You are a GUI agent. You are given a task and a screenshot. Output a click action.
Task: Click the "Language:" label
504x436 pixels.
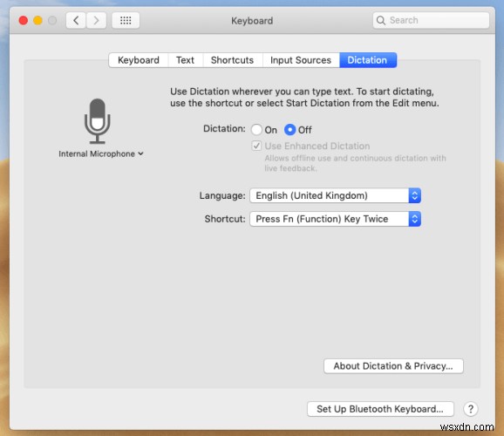222,195
